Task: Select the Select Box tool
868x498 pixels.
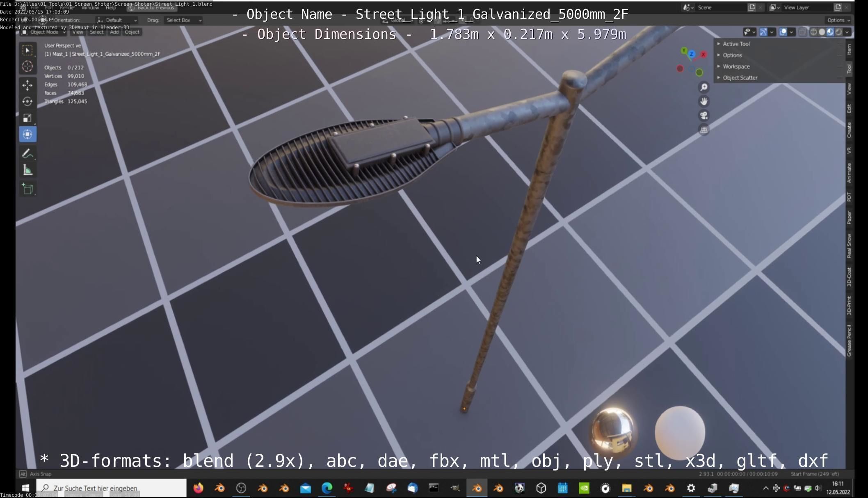Action: pyautogui.click(x=27, y=50)
